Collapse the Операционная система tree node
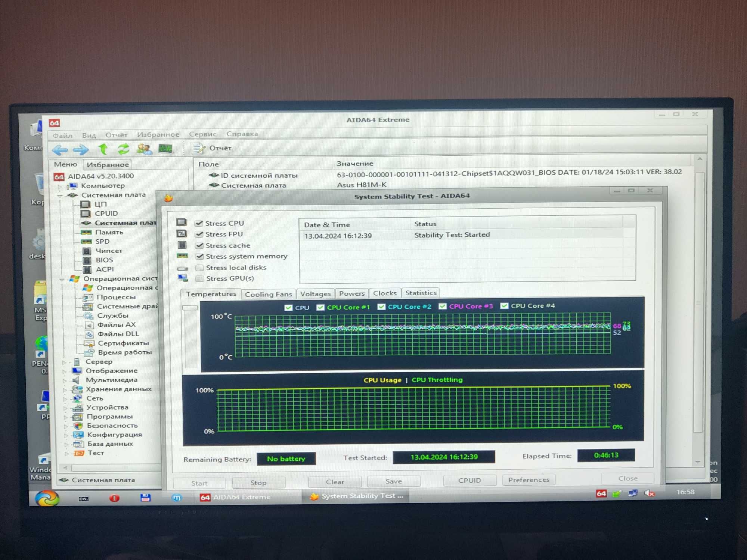 [x=62, y=279]
